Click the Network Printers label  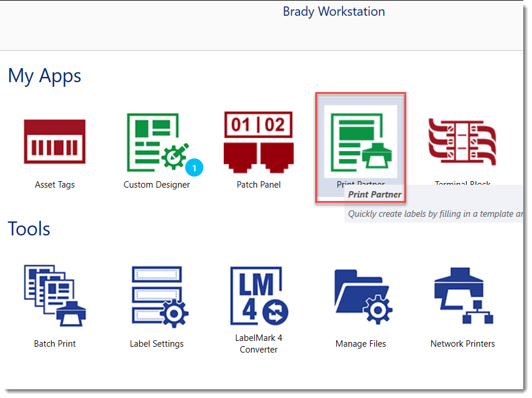point(462,343)
